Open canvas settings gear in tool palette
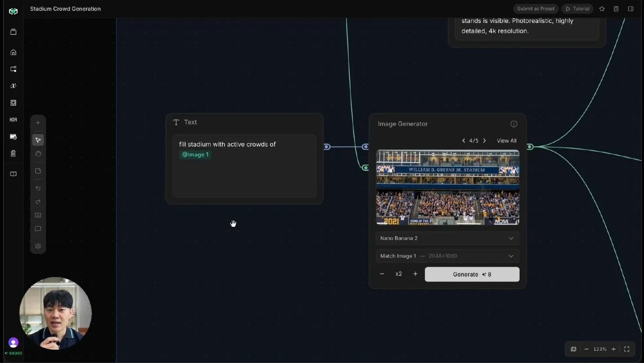The height and width of the screenshot is (363, 644). tap(38, 246)
